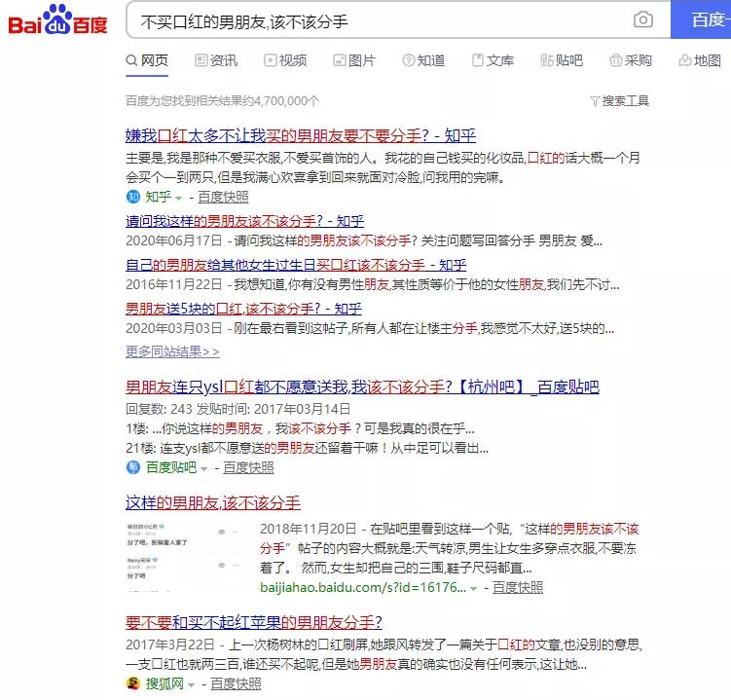Expand dropdown arrow next to 知乎
Screen dimensions: 731x700
[178, 199]
